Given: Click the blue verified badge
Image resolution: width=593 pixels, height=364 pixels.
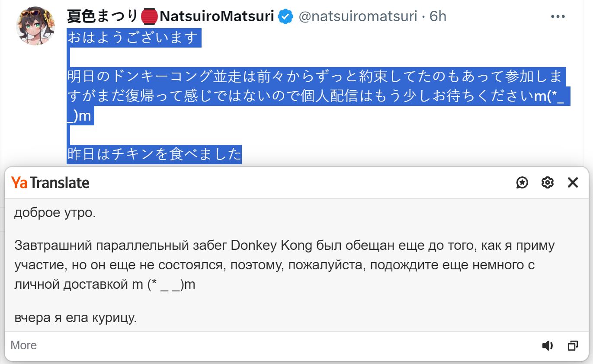Looking at the screenshot, I should 285,17.
